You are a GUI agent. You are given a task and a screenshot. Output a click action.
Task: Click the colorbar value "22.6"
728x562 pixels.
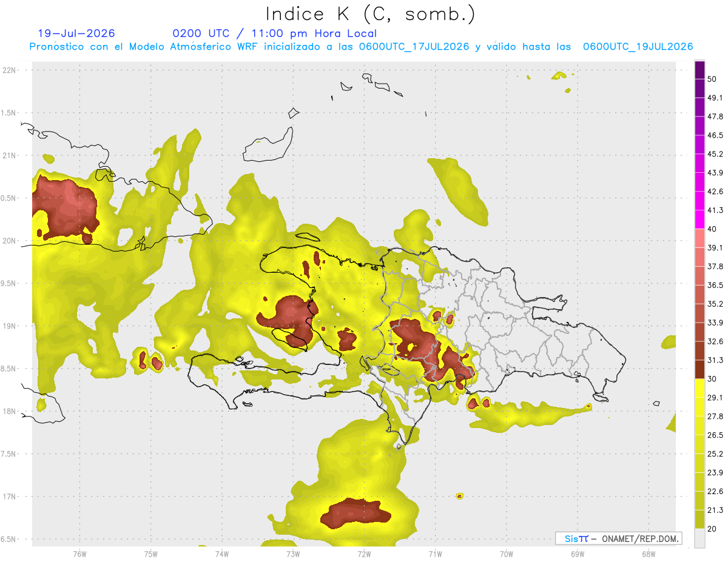click(715, 492)
